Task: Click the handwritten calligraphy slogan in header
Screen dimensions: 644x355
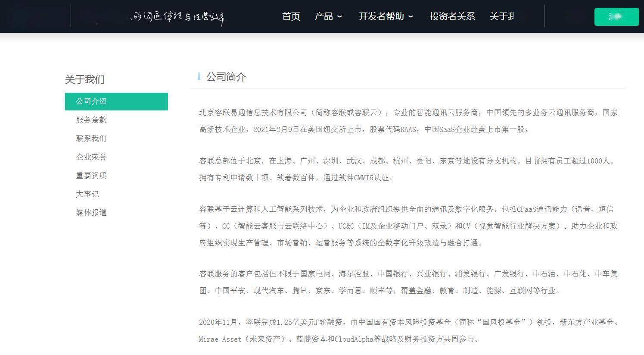Action: 178,18
